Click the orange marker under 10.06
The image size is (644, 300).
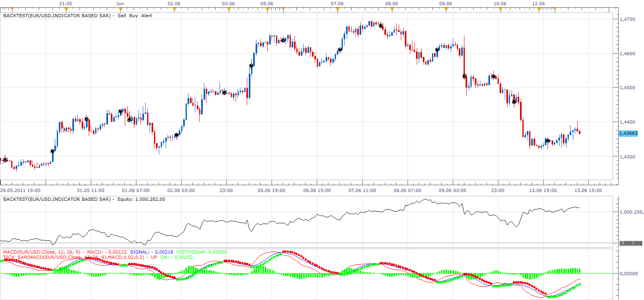click(x=500, y=10)
